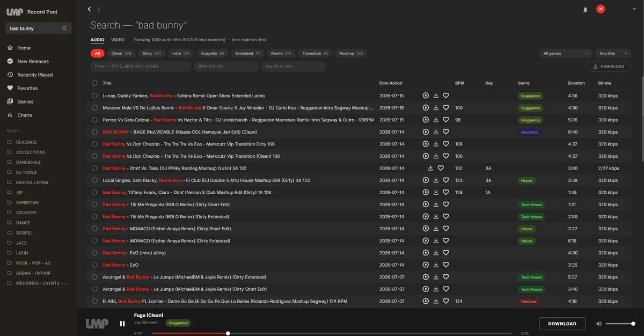Viewport: 644px width, 336px height.
Task: Favorite La Jumpa Dirty Extended remix
Action: tap(446, 277)
